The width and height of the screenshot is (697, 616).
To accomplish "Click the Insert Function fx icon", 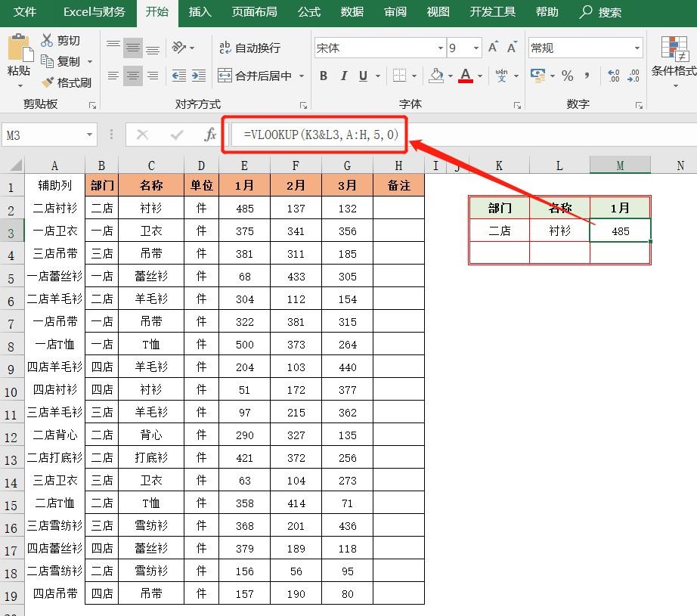I will pos(211,135).
